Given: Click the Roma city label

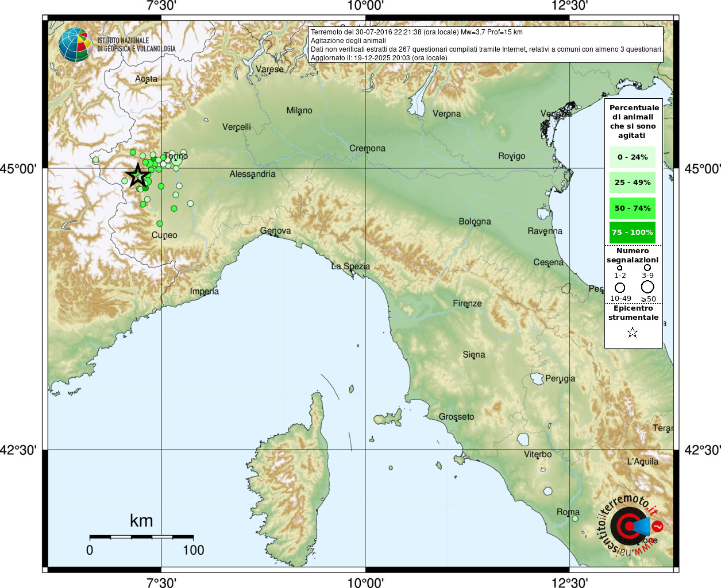Looking at the screenshot, I should tap(568, 512).
